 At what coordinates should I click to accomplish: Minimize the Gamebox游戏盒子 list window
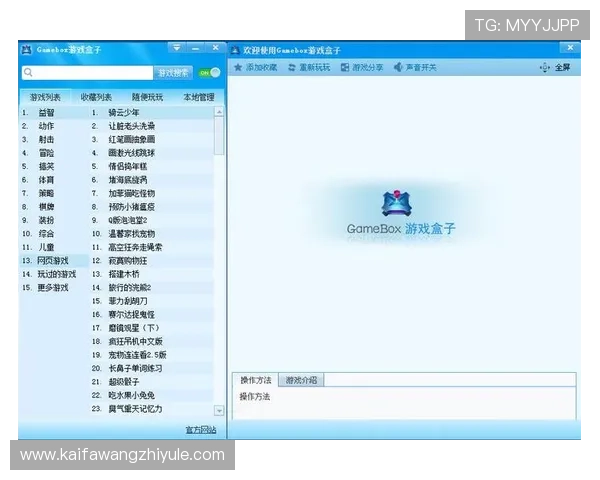tap(196, 48)
